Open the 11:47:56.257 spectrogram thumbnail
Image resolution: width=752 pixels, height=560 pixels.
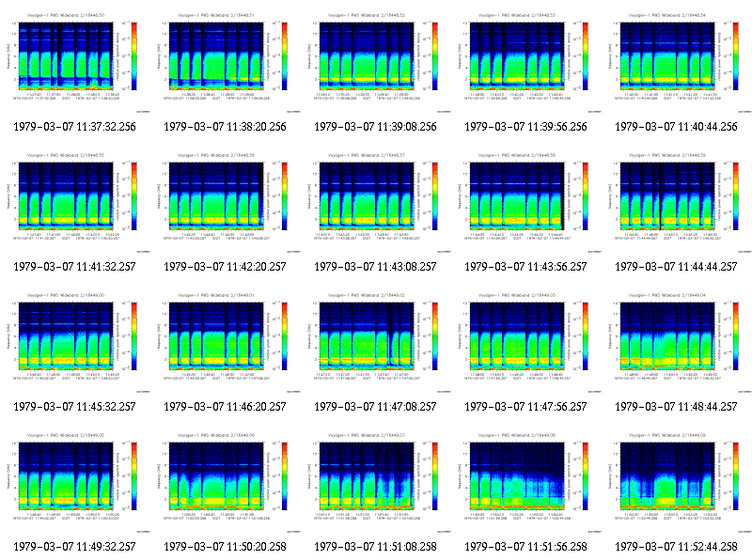(526, 342)
